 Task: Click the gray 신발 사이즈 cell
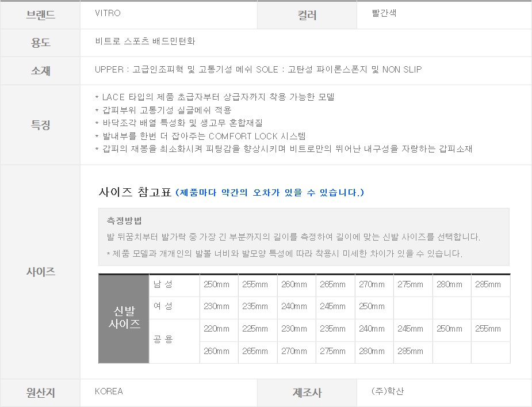pos(124,318)
